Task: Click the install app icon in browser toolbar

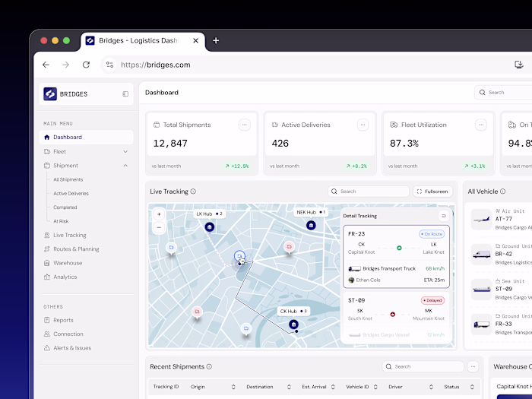Action: pyautogui.click(x=519, y=65)
